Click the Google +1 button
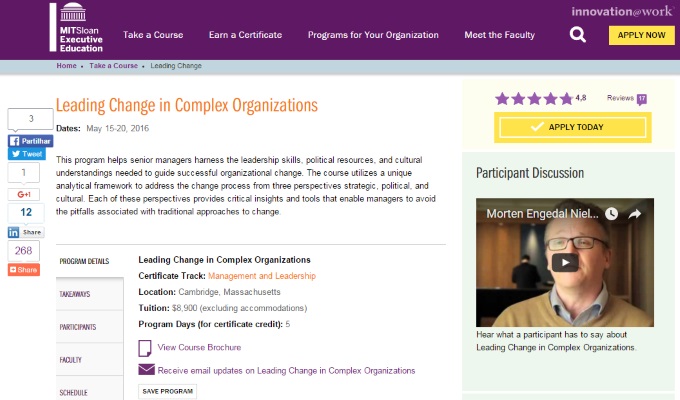Screen dimensions: 680x400 [25, 193]
